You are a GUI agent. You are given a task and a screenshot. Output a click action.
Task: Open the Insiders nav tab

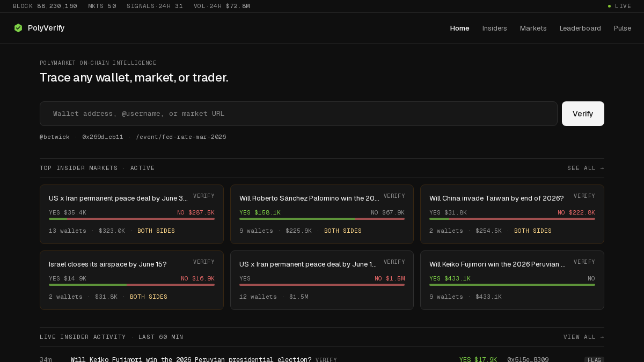pos(494,28)
